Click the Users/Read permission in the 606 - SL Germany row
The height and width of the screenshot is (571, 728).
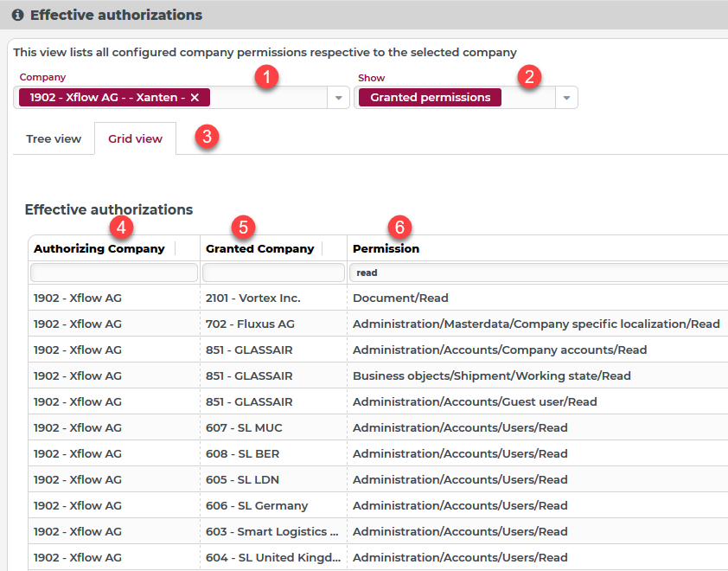point(460,506)
